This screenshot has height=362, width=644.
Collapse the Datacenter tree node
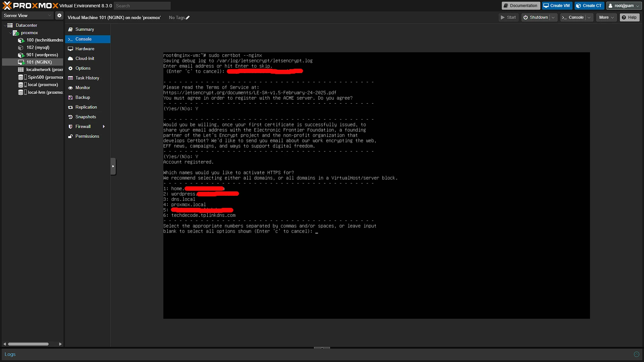pos(5,25)
